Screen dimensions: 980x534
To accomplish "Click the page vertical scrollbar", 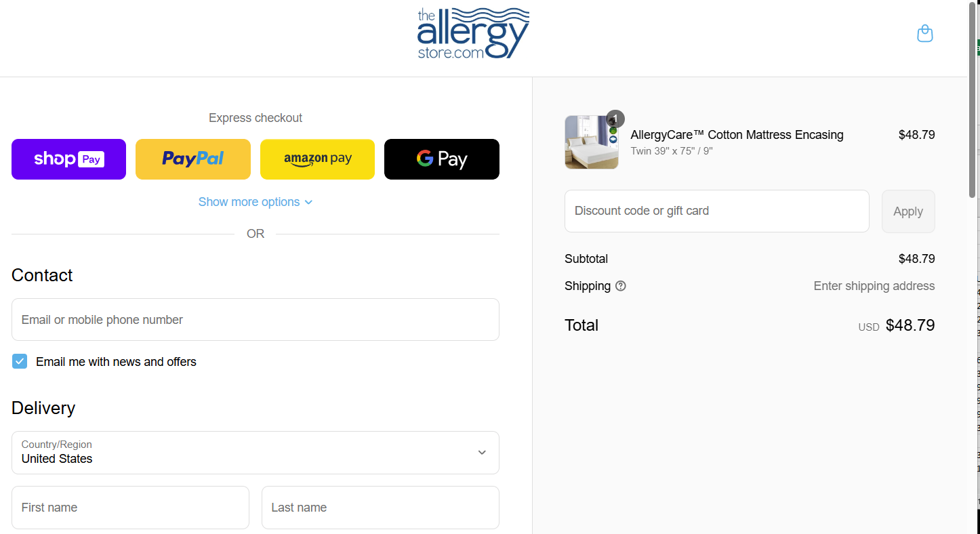I will (973, 267).
